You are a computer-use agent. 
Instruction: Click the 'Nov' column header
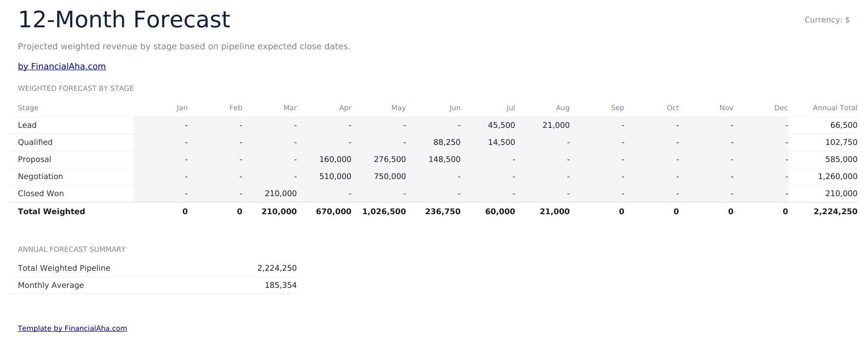point(726,108)
